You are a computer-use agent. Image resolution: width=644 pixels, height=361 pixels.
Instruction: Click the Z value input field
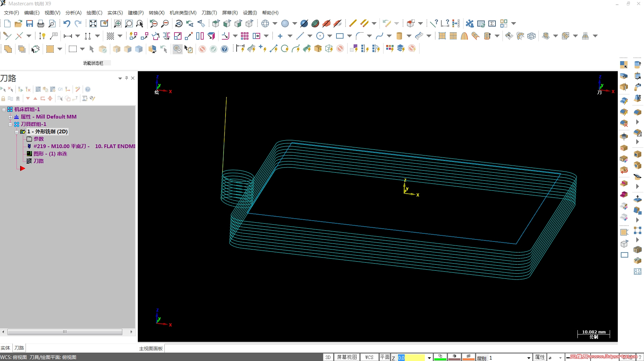click(411, 358)
